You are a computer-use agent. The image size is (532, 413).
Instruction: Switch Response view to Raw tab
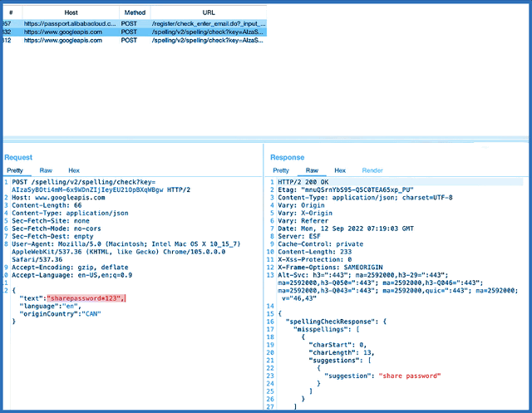[312, 170]
